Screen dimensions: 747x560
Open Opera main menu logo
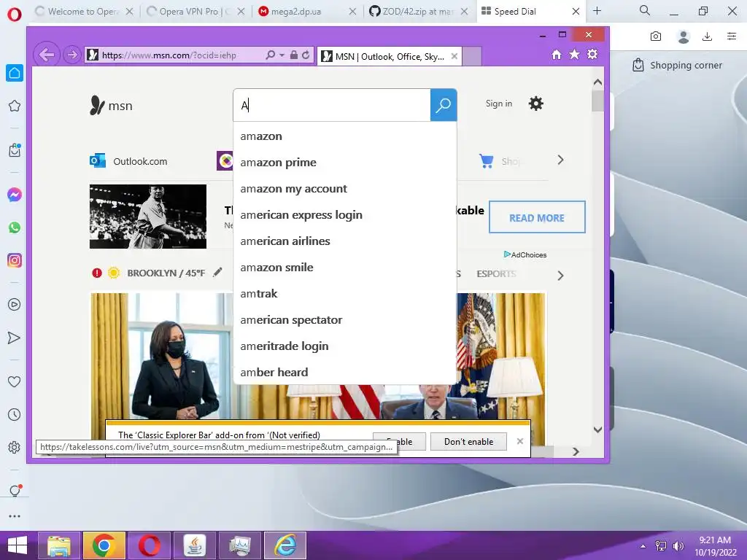pyautogui.click(x=15, y=13)
